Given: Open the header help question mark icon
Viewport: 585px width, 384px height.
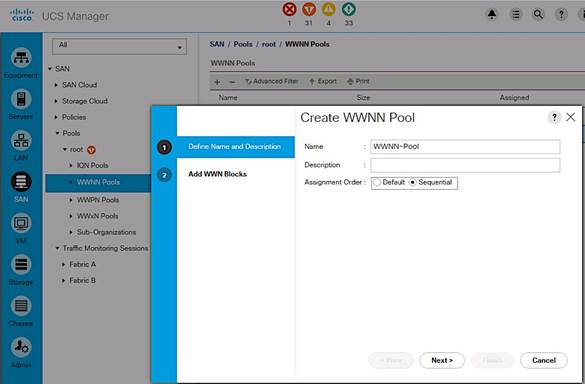Looking at the screenshot, I should pyautogui.click(x=561, y=15).
